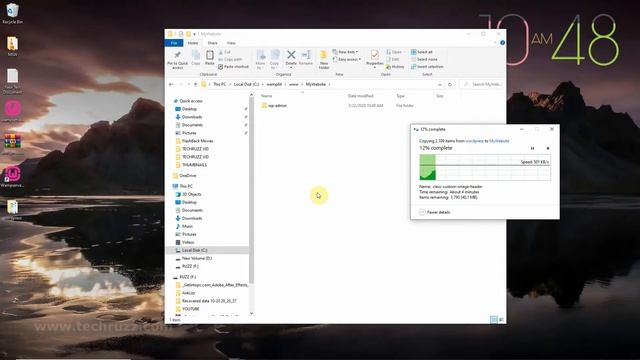Click the MyWebsite destination link
The width and height of the screenshot is (640, 360).
(499, 141)
